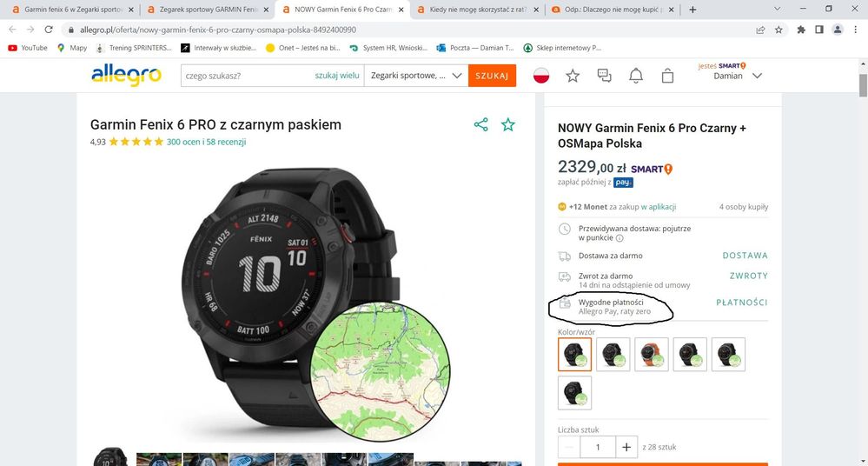Image resolution: width=868 pixels, height=466 pixels.
Task: Click the Polish flag language icon
Action: [x=540, y=76]
